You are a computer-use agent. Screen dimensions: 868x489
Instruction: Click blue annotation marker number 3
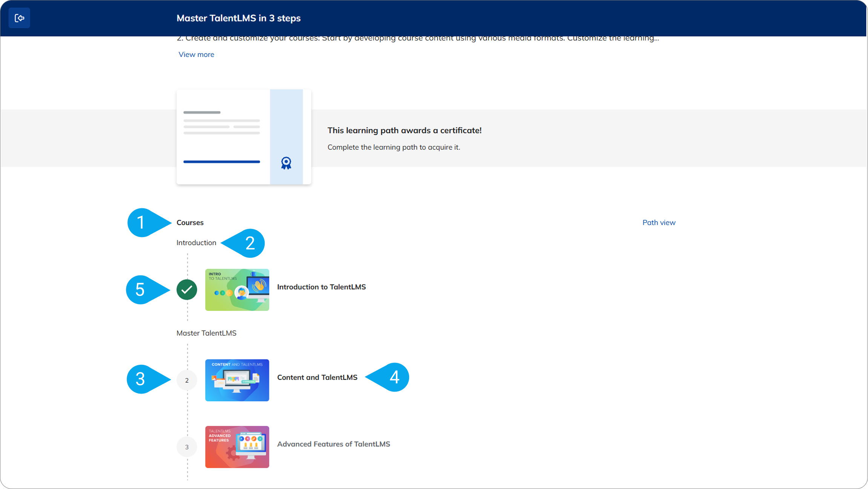click(141, 379)
